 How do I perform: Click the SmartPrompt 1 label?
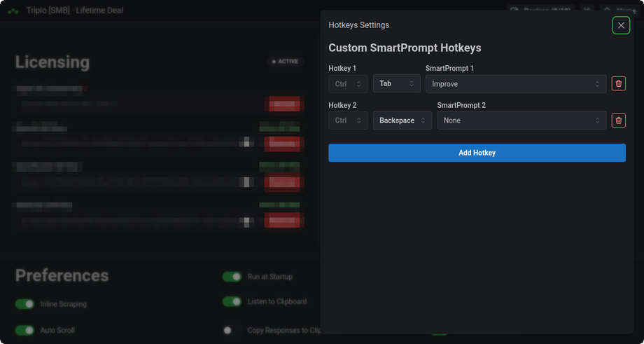coord(449,68)
